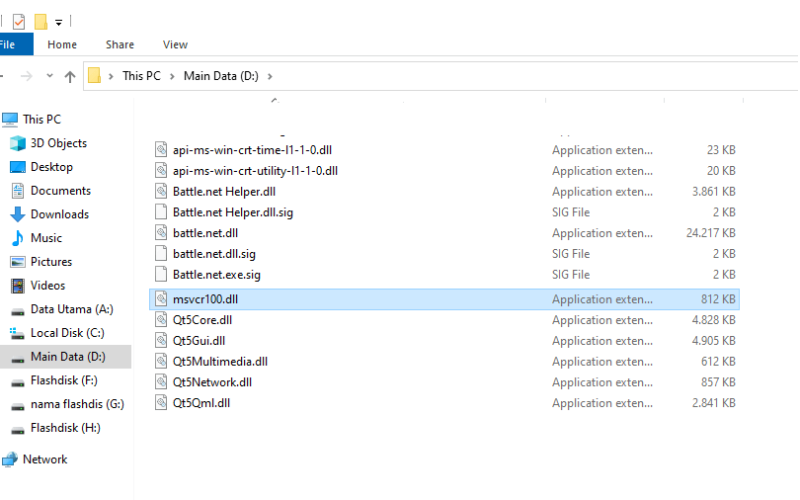Open the Flashdisk (F:) drive in sidebar
This screenshot has width=800, height=500.
[x=64, y=381]
